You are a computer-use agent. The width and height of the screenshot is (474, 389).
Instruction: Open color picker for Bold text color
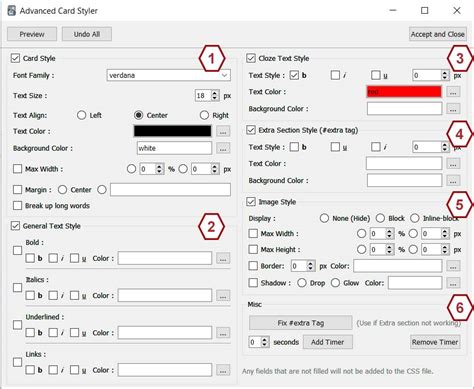tap(223, 258)
